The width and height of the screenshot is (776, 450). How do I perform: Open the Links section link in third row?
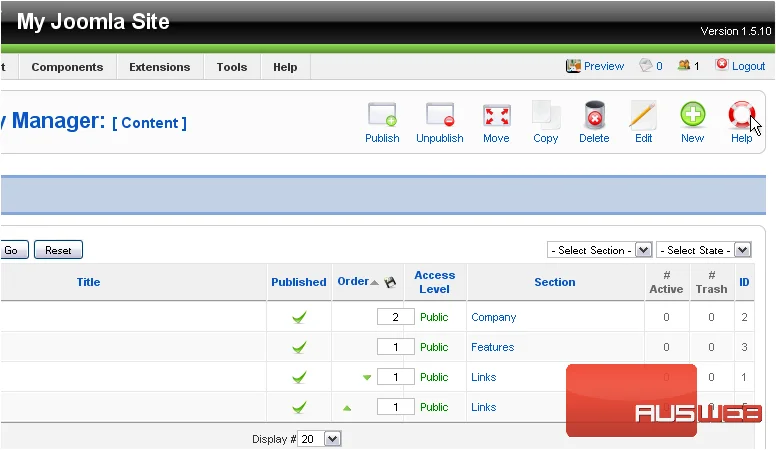(484, 377)
